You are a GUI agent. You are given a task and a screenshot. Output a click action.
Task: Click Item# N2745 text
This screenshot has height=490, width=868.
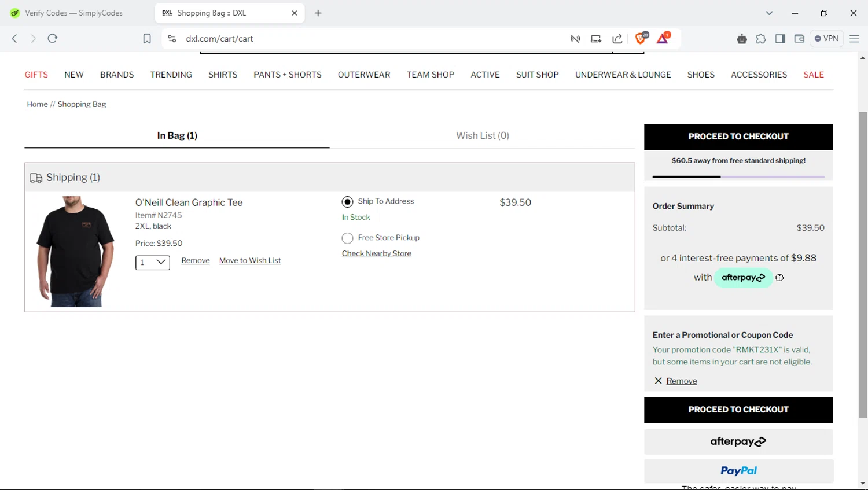[159, 215]
